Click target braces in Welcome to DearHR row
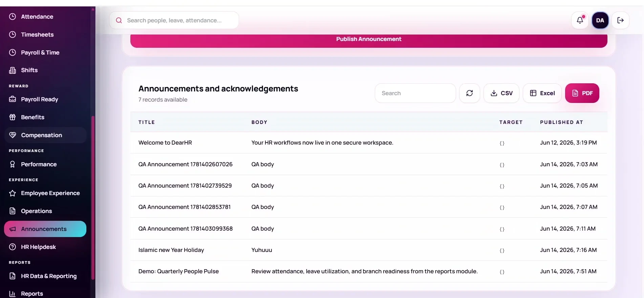644x298 pixels. [x=502, y=143]
